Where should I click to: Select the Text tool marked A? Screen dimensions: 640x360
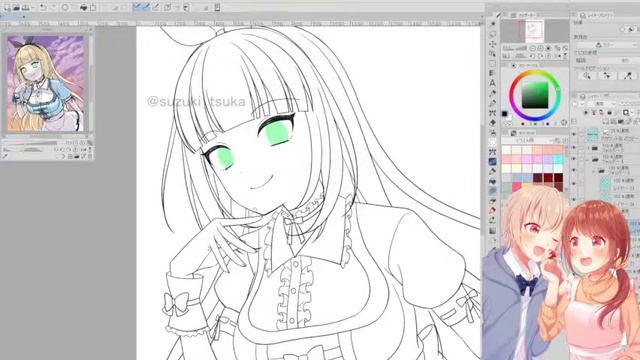[x=493, y=83]
